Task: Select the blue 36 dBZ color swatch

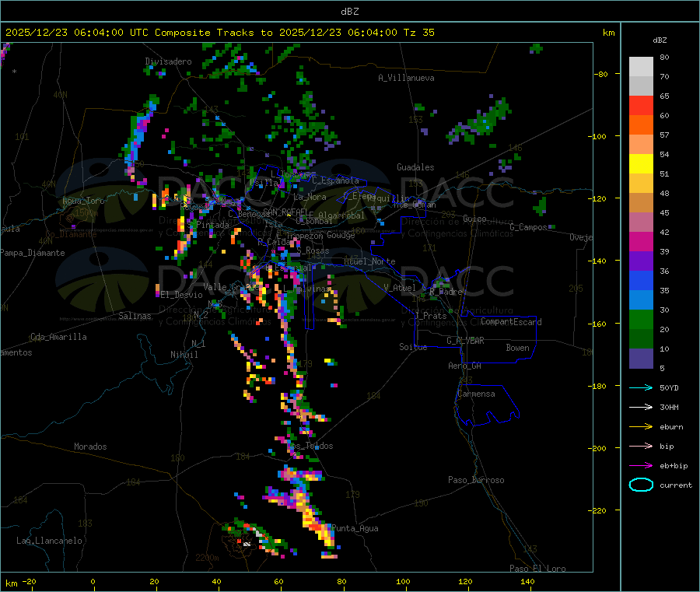Action: 641,281
